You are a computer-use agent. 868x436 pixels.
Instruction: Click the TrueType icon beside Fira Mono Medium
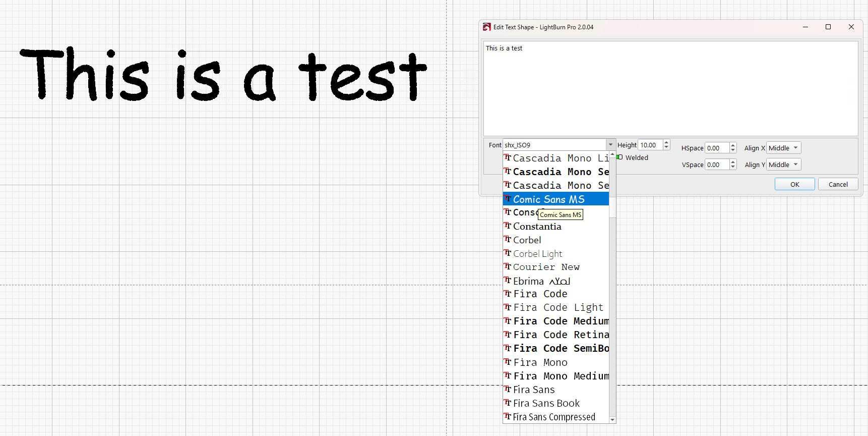click(508, 376)
